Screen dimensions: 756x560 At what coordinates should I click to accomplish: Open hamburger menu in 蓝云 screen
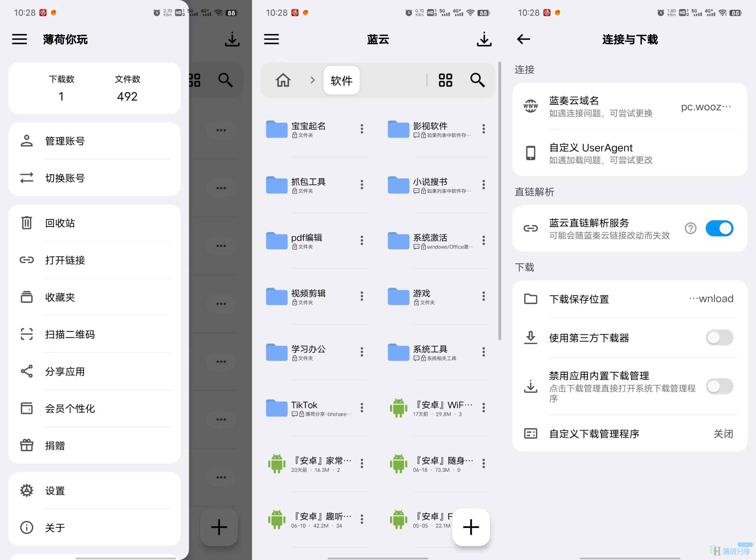click(x=271, y=39)
